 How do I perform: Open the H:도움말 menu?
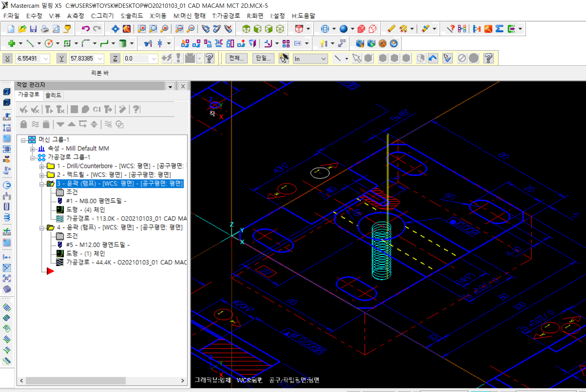tap(303, 16)
